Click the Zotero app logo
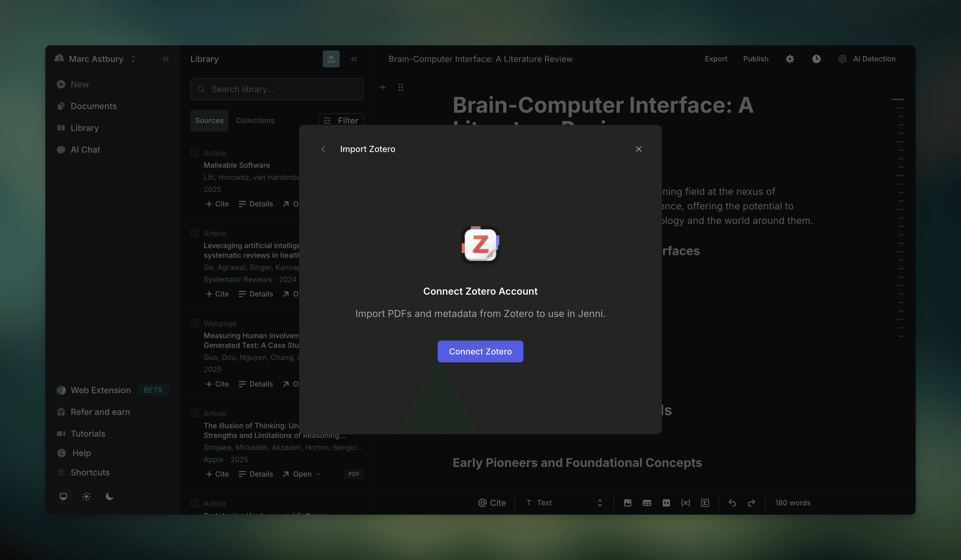 pos(480,245)
